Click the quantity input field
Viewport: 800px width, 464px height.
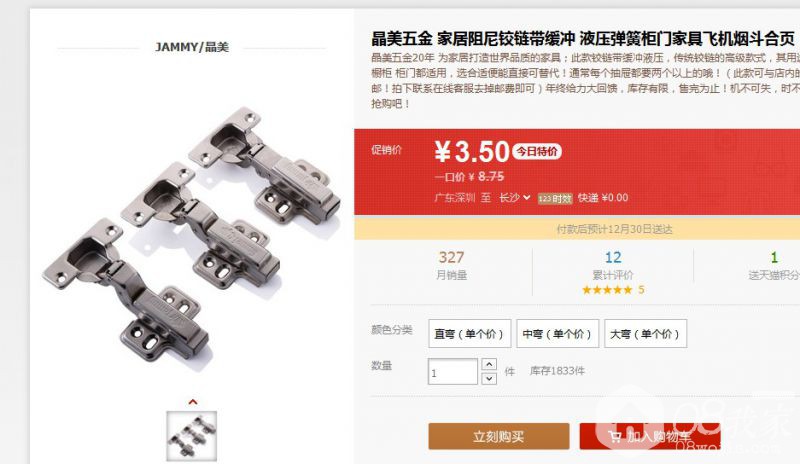(453, 372)
